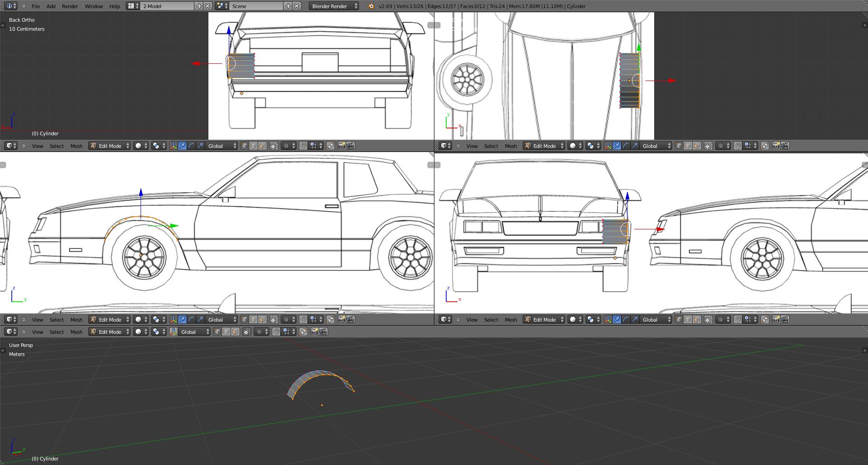
Task: Click the blue Z-axis arrow in front-view viewport
Action: [627, 196]
